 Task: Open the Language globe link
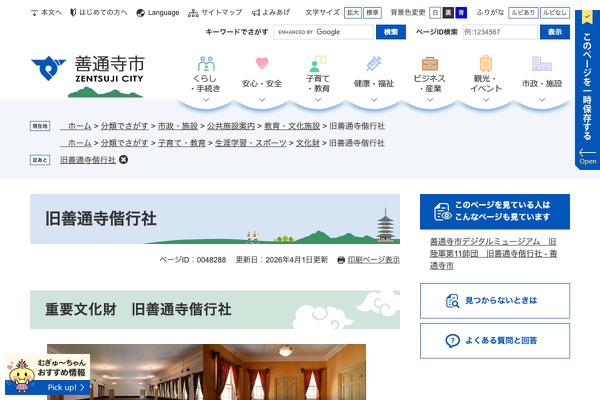158,13
